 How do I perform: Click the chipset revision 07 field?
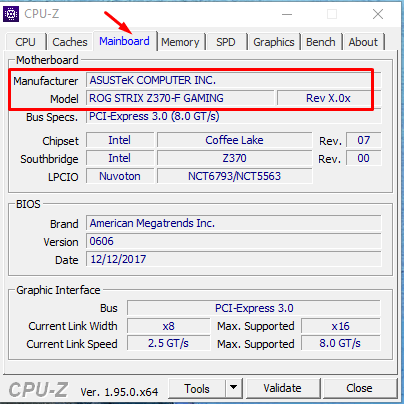(364, 140)
